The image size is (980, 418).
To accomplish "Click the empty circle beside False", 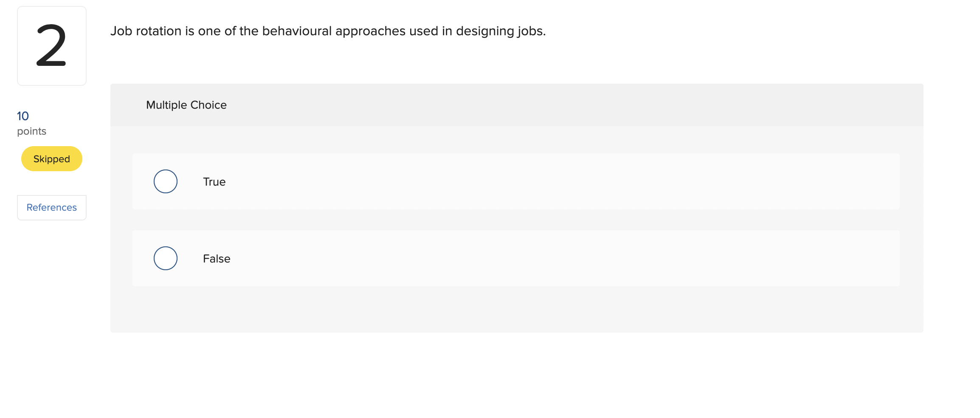I will [x=165, y=258].
